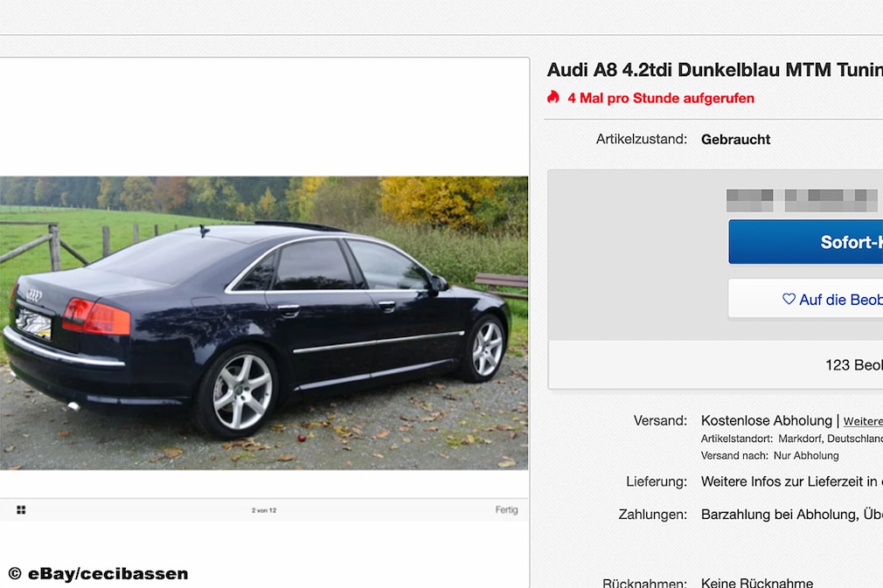Open the Weitere details link under Versand
This screenshot has height=588, width=883.
863,421
